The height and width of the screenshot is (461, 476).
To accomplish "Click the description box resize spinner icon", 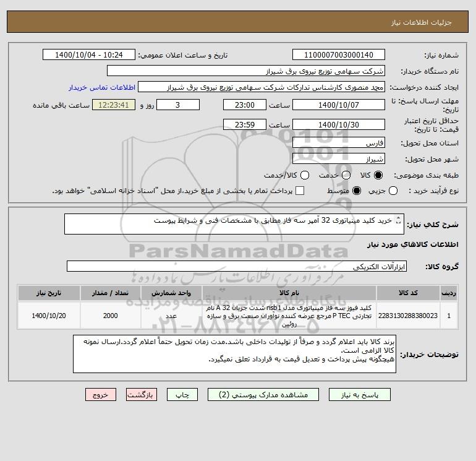I will [x=399, y=221].
